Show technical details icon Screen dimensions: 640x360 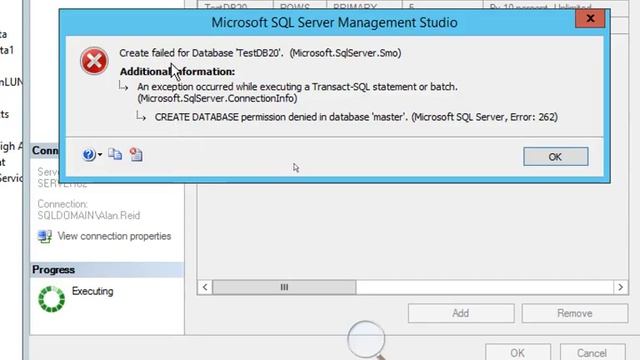click(x=136, y=154)
